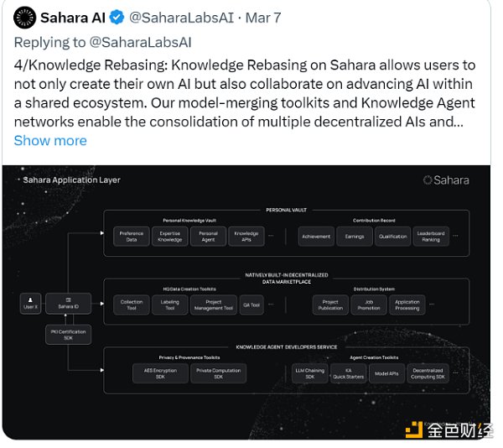Expand tweet with Show more

(x=50, y=141)
